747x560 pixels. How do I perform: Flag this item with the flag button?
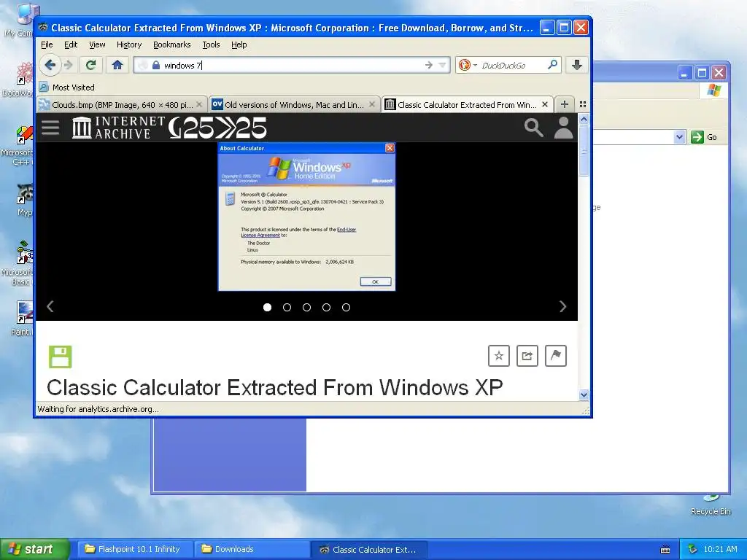[555, 356]
